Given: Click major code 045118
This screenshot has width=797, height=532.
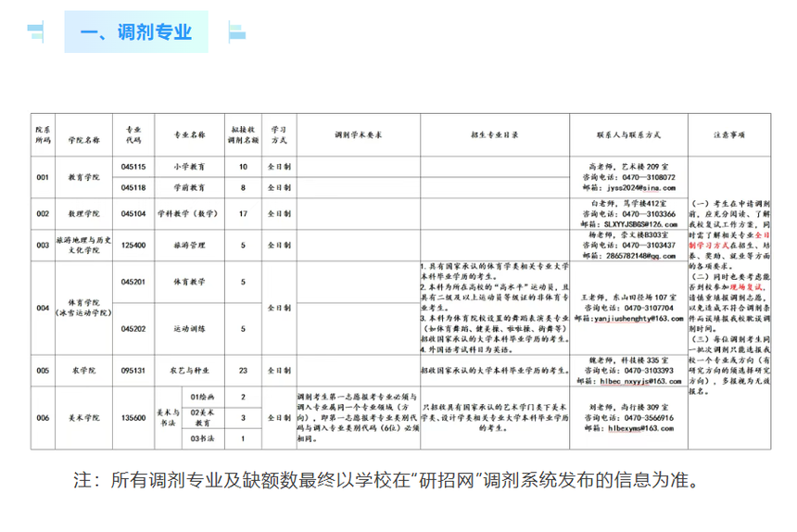Looking at the screenshot, I should click(x=133, y=187).
